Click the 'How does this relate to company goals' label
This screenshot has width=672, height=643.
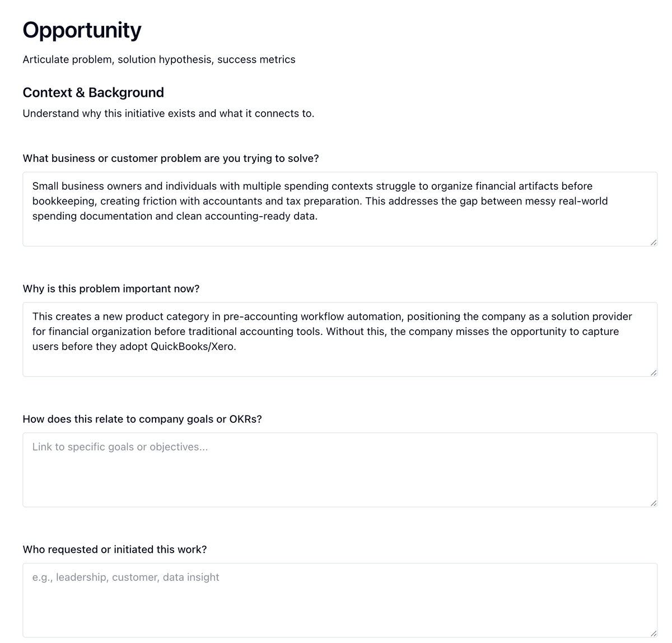pos(142,419)
